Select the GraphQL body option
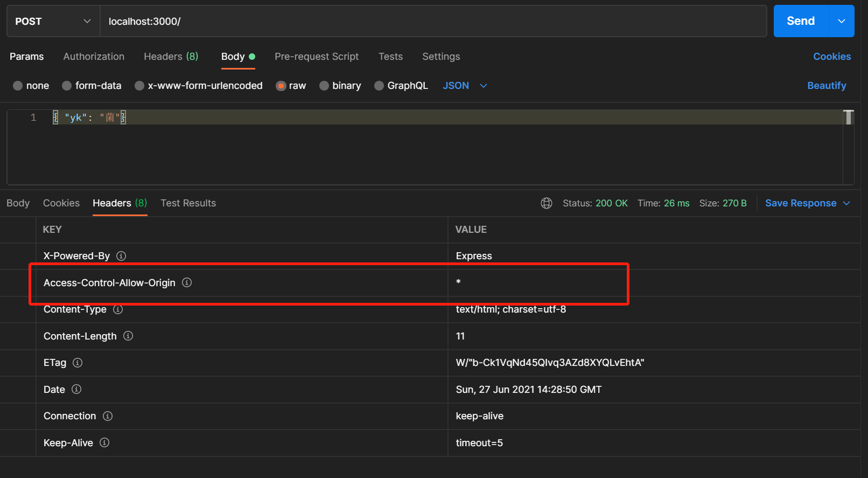 401,86
